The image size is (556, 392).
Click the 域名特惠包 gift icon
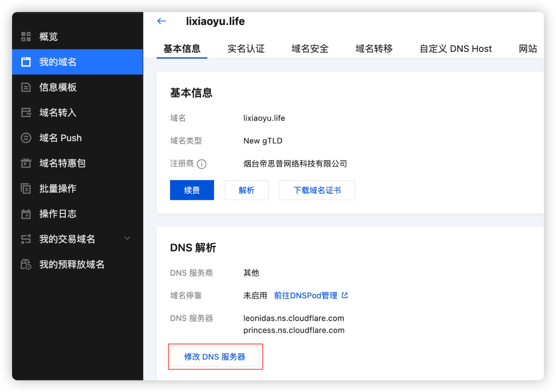(26, 163)
